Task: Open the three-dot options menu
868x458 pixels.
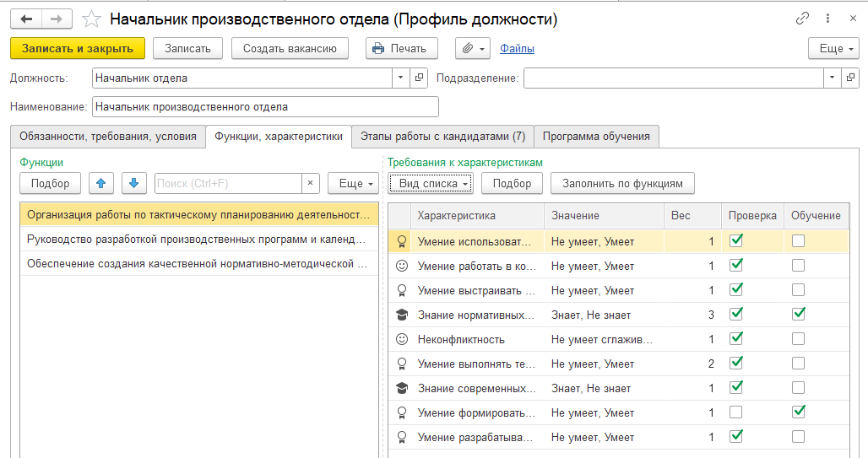Action: [x=827, y=19]
